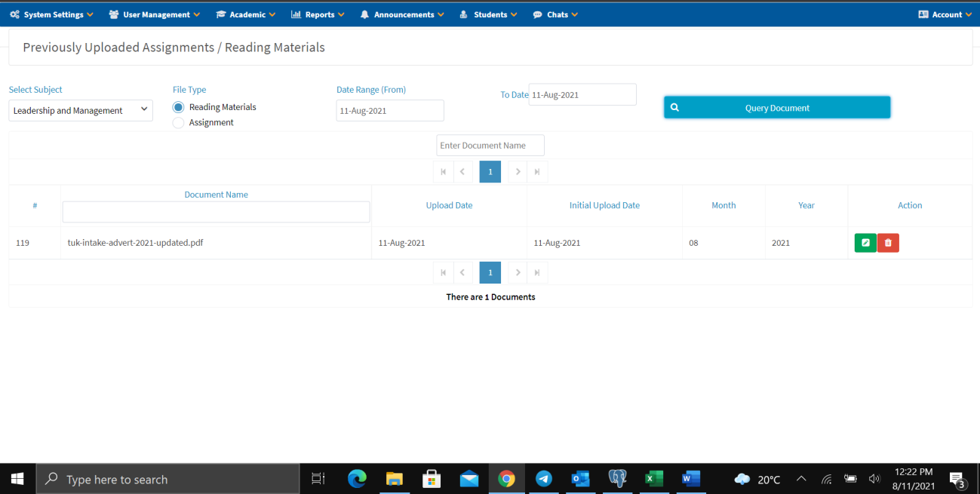Viewport: 980px width, 494px height.
Task: Toggle the Students menu open
Action: 488,14
